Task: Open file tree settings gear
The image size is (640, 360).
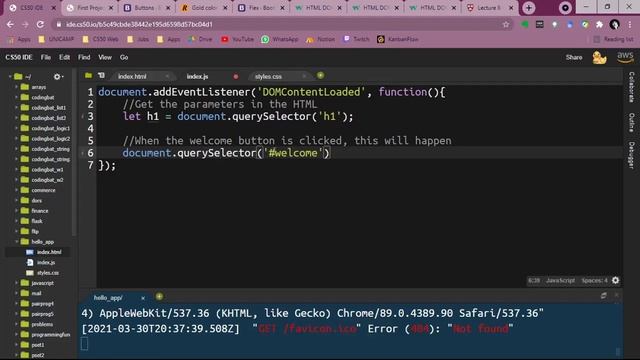Action: [57, 77]
